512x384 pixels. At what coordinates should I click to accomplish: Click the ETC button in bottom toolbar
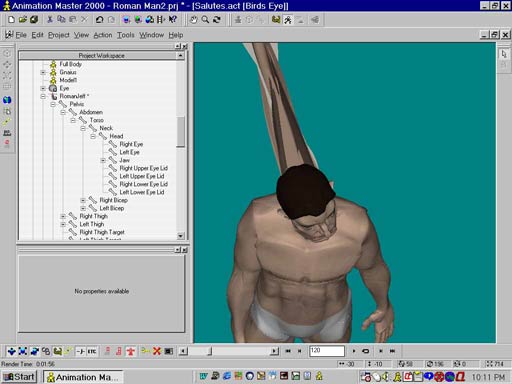[92, 351]
